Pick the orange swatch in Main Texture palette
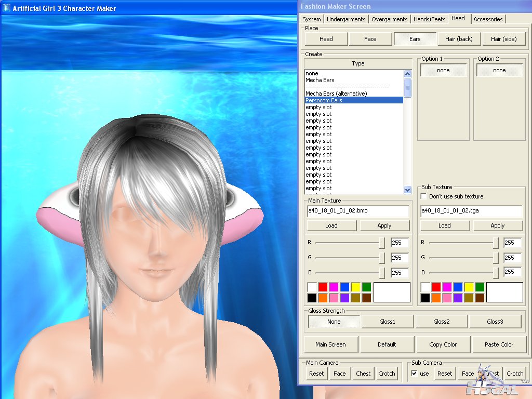Image resolution: width=532 pixels, height=399 pixels. (x=323, y=298)
